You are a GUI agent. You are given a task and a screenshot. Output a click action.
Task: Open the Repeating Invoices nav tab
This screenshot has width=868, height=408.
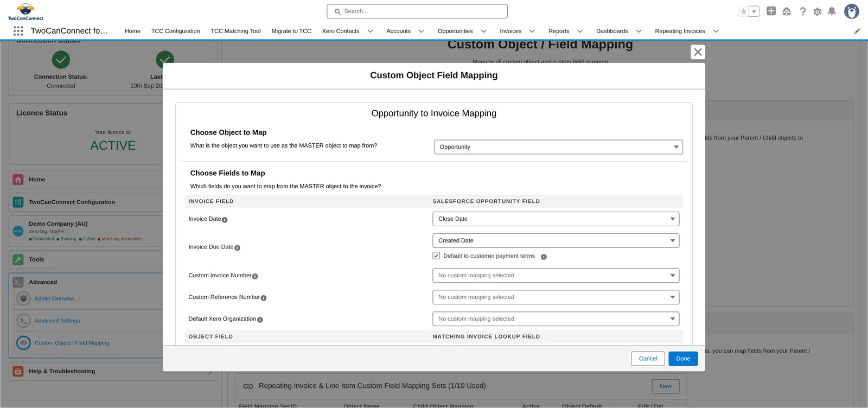(x=680, y=31)
